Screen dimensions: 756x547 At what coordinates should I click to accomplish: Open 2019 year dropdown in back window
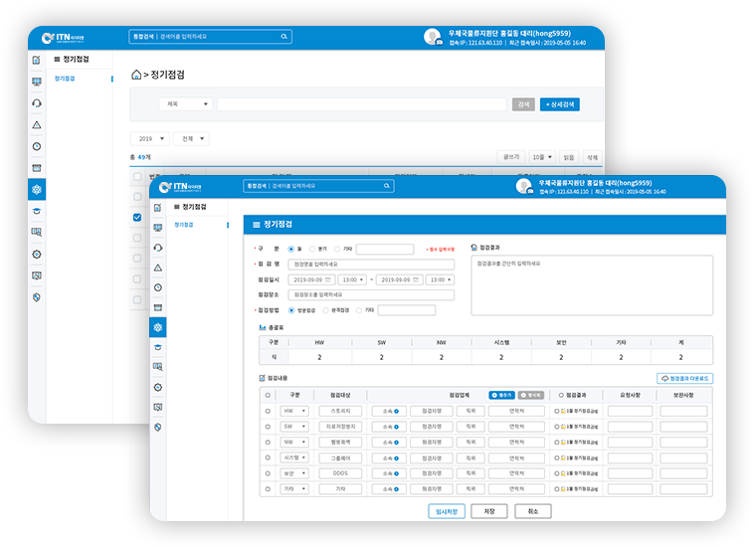click(x=150, y=139)
